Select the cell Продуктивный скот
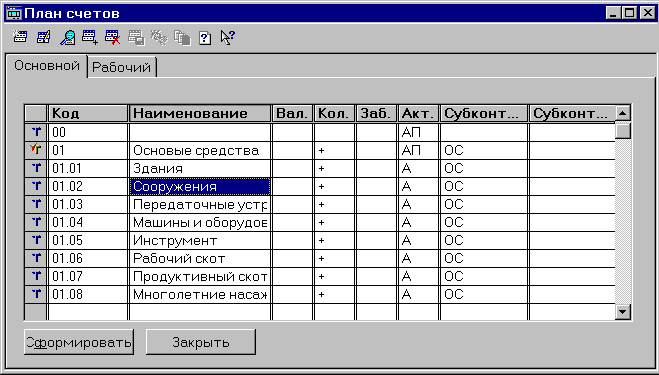 click(x=200, y=276)
